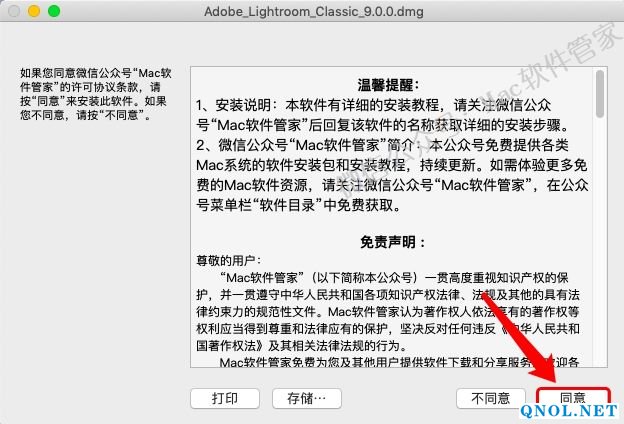Click the 同意 (Agree) button
The height and width of the screenshot is (424, 624).
(573, 398)
